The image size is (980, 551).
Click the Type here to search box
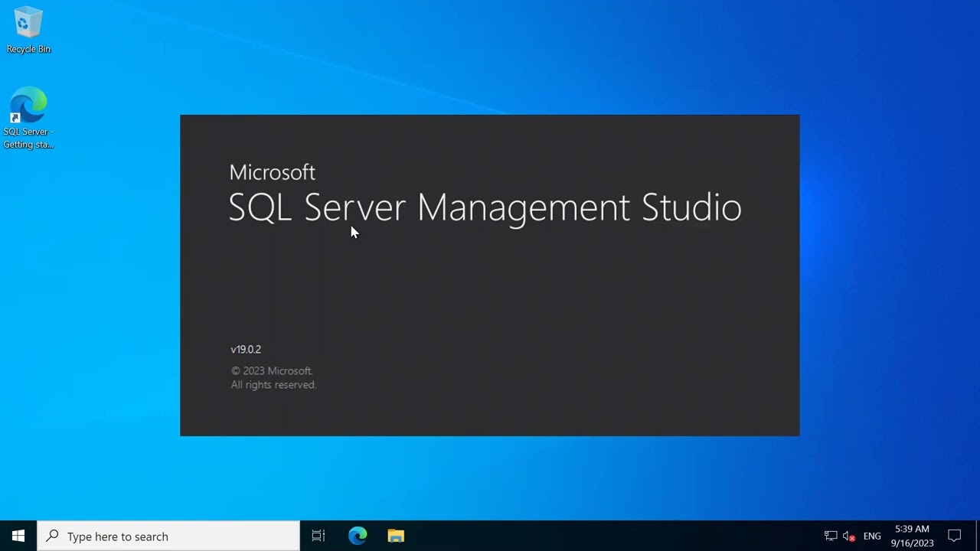click(x=168, y=536)
